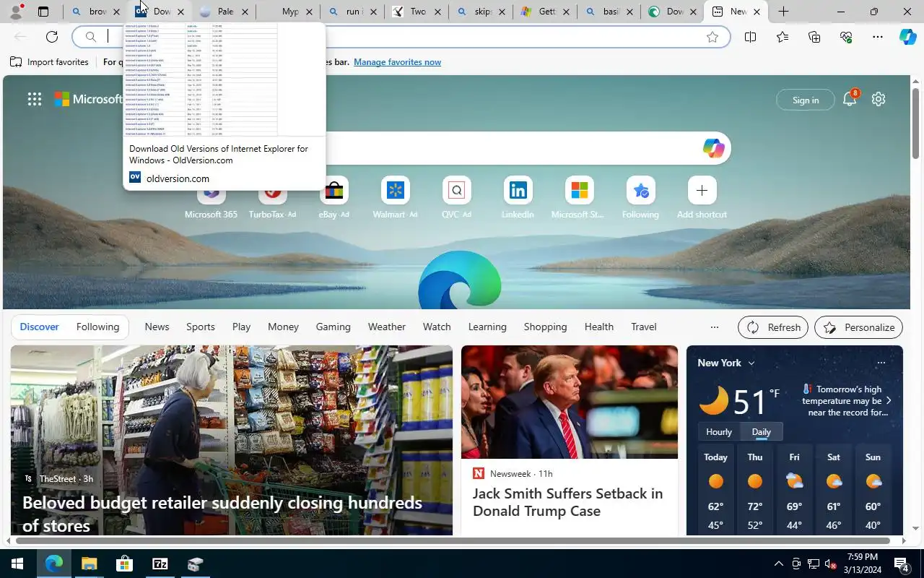Expand the New York location dropdown

pyautogui.click(x=751, y=363)
